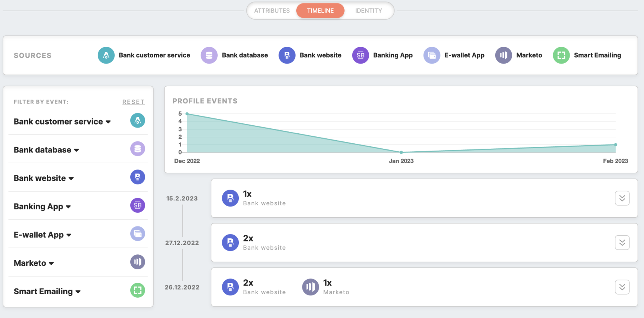
Task: Expand Bank database event filter
Action: 46,150
